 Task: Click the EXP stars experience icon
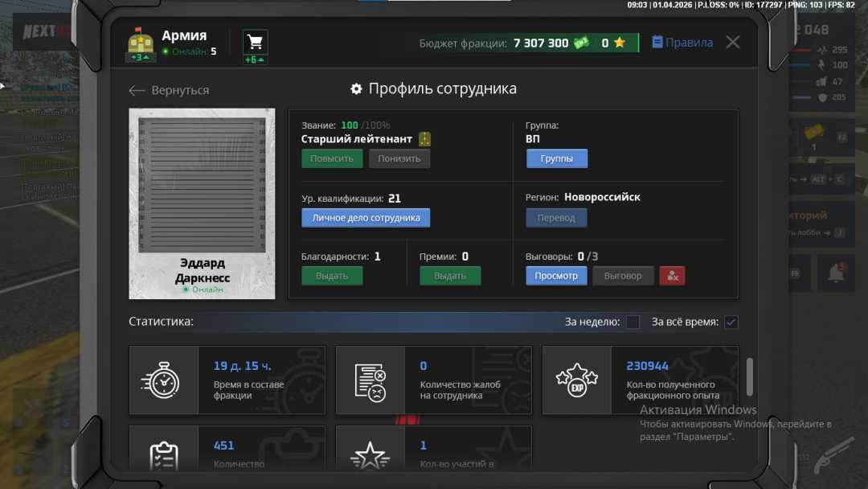[576, 380]
